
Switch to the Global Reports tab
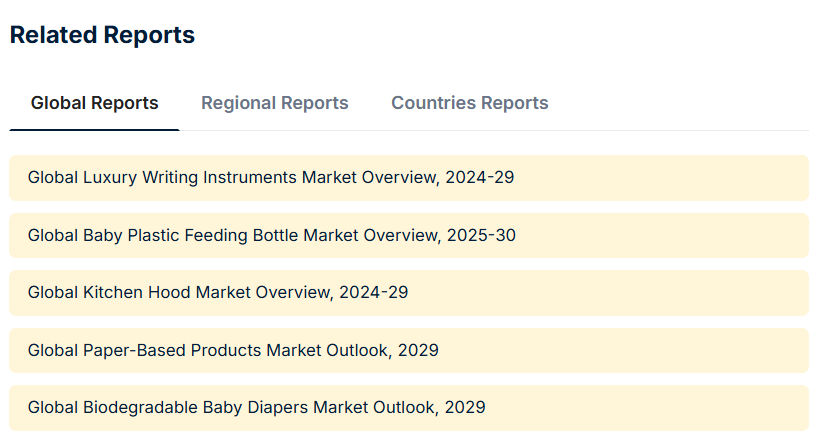point(94,103)
